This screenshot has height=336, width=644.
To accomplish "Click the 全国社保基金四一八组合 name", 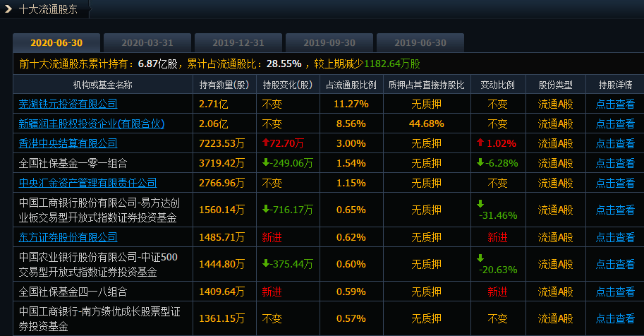I will [x=73, y=292].
